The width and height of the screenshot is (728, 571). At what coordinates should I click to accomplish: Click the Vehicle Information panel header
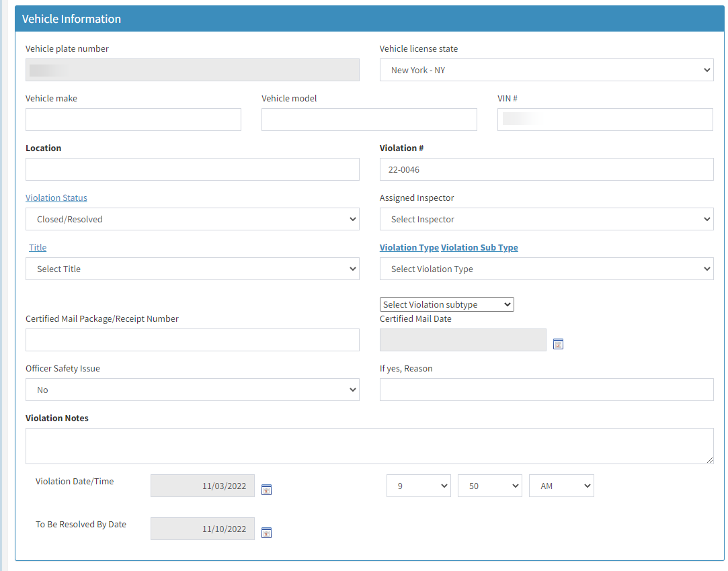coord(369,19)
